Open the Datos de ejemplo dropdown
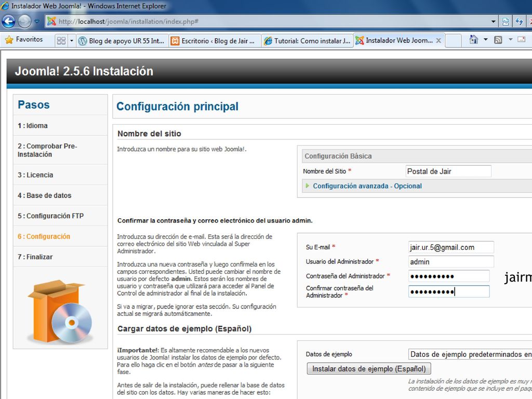This screenshot has height=399, width=532. click(470, 354)
